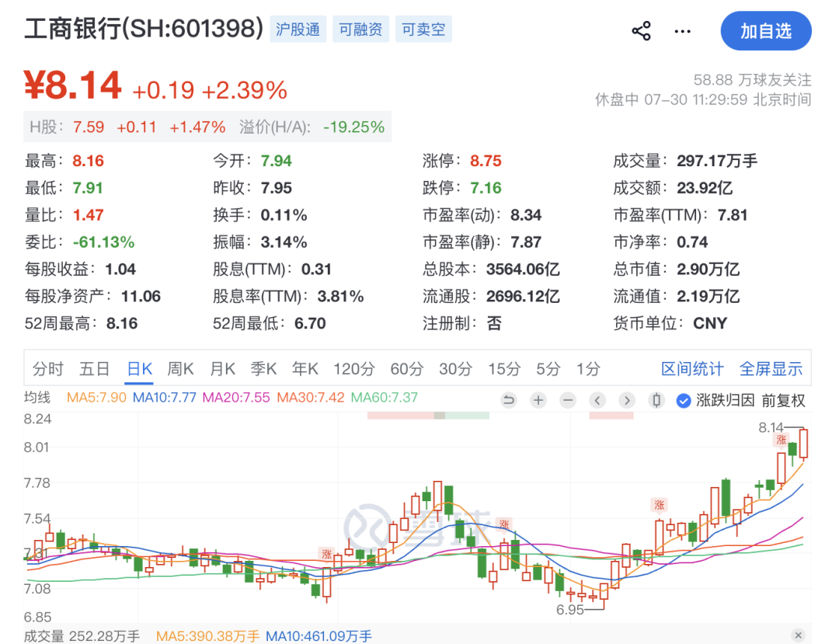The width and height of the screenshot is (839, 644).
Task: Select the 年K chart tab
Action: pyautogui.click(x=305, y=368)
